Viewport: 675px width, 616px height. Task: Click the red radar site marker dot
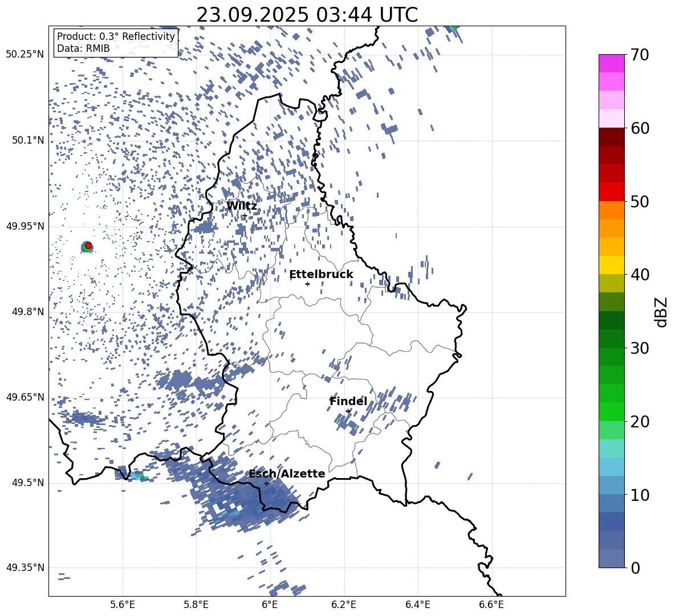pos(88,245)
